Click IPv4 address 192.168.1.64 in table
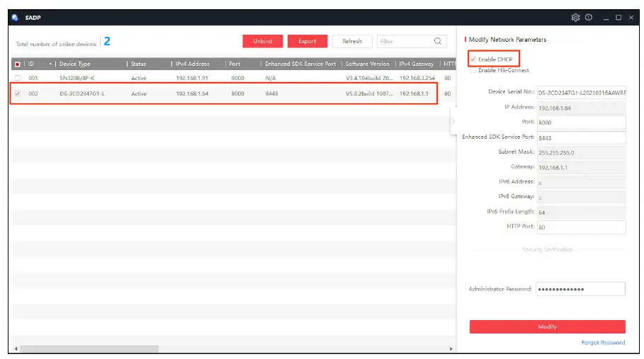644x359 pixels. tap(192, 93)
